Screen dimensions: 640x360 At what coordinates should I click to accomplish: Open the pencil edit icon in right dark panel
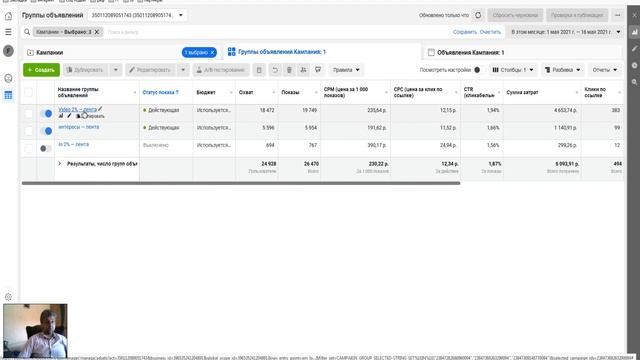[x=634, y=49]
